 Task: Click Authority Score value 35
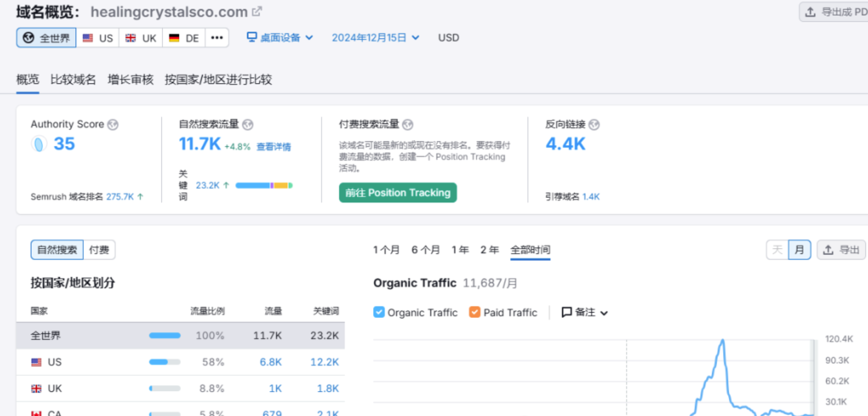(64, 144)
